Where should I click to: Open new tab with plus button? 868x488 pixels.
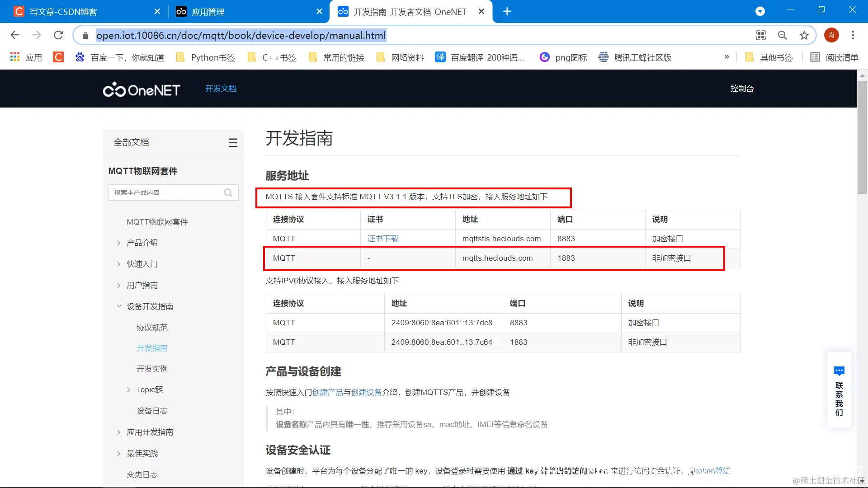click(507, 11)
